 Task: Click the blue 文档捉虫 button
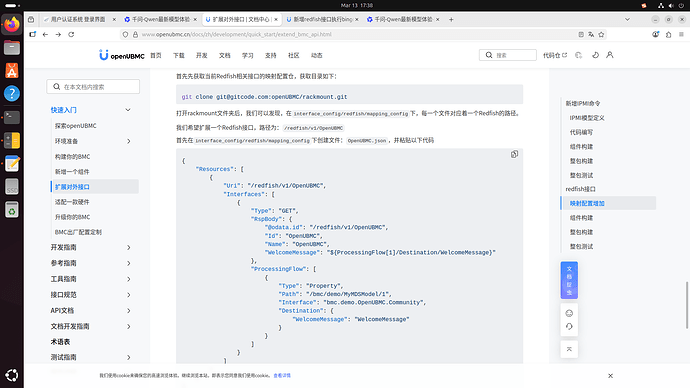(x=569, y=280)
